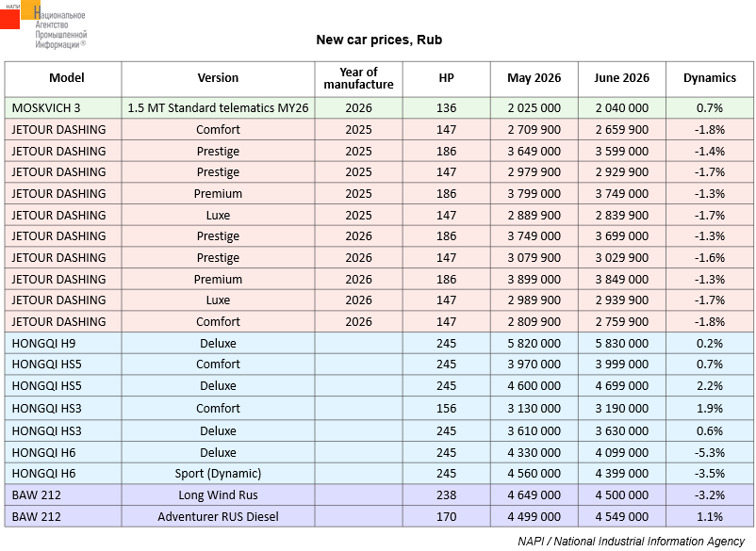The height and width of the screenshot is (551, 756).
Task: Click the HONGQI H9 model cell
Action: [63, 344]
